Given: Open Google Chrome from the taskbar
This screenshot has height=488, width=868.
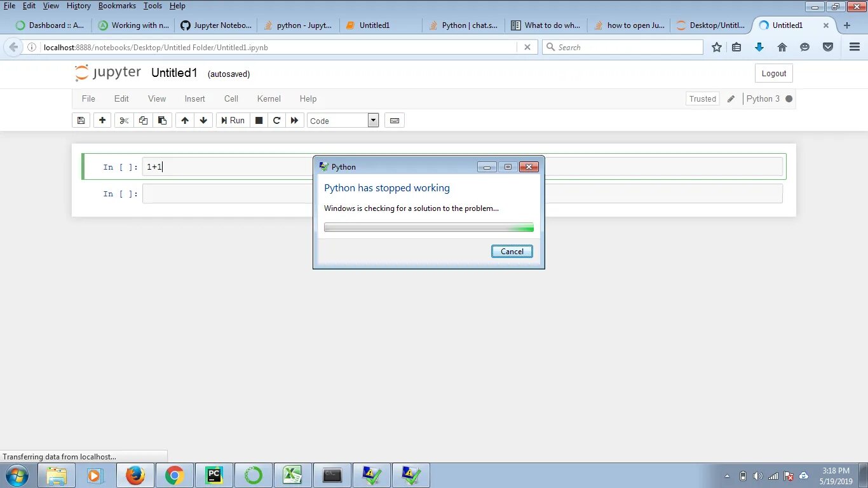Looking at the screenshot, I should [175, 475].
